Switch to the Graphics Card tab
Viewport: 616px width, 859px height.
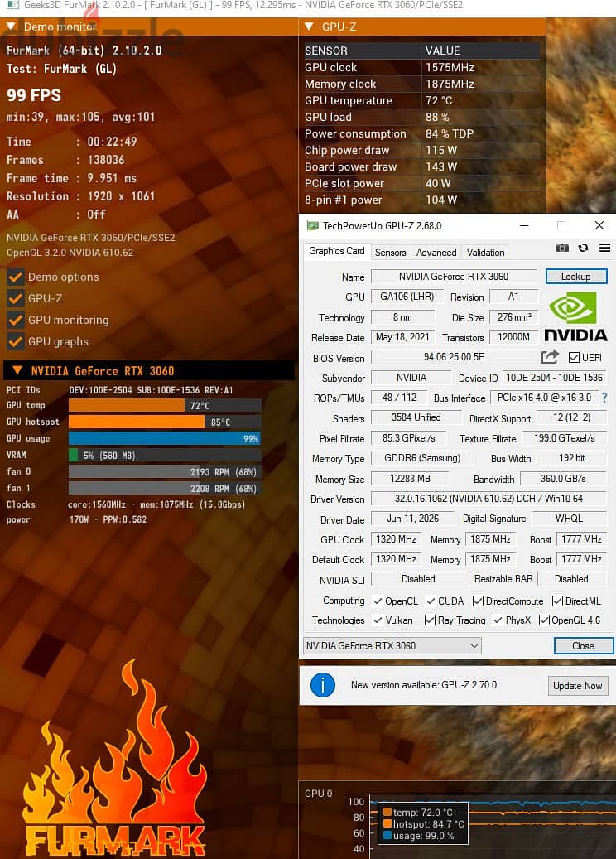coord(336,251)
